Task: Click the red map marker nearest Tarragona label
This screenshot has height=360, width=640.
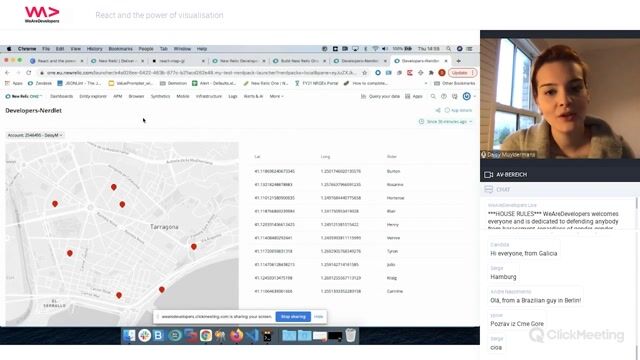Action: click(193, 247)
